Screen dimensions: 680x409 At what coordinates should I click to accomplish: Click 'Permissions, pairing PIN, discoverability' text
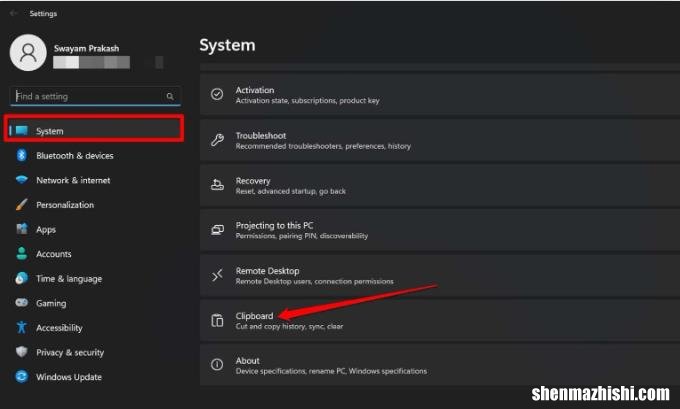point(302,236)
